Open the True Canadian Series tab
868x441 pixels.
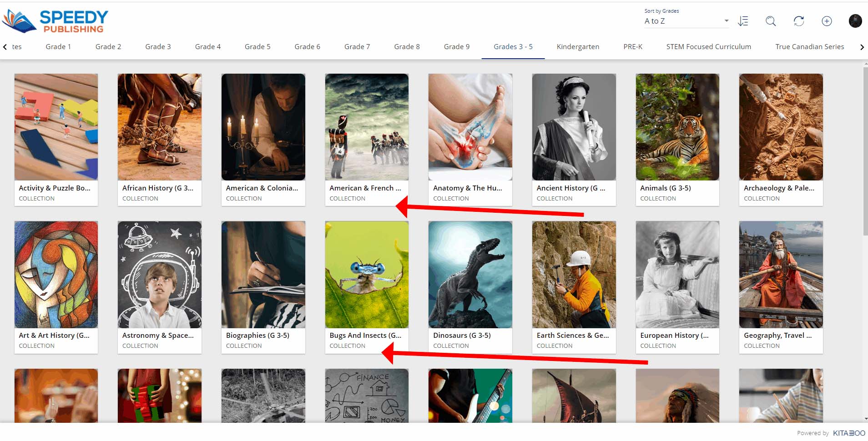[810, 46]
